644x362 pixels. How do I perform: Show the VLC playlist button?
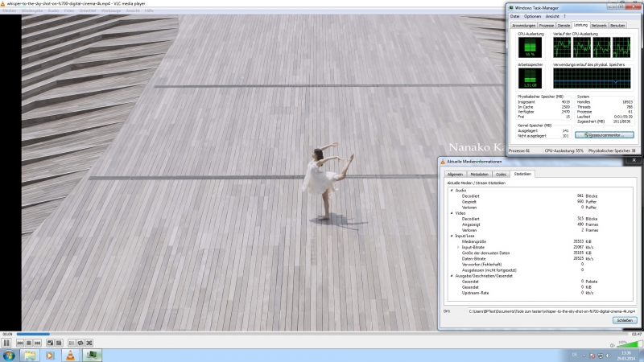(72, 343)
